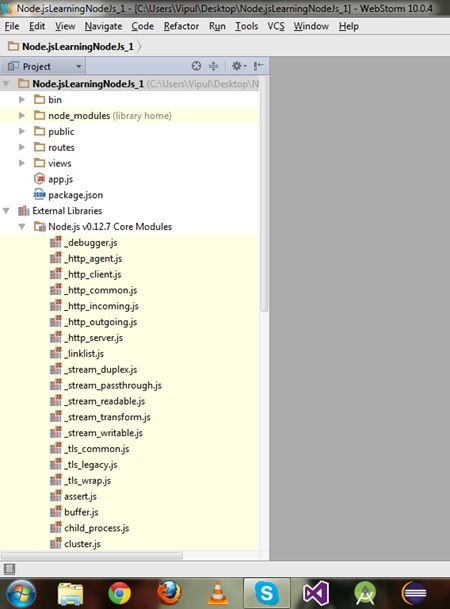Expand the views folder

(x=22, y=163)
